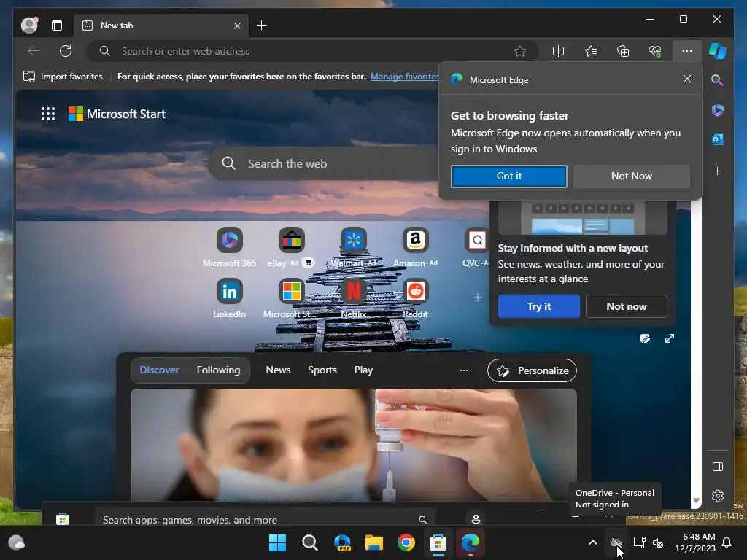The image size is (747, 560).
Task: Open a new tab with plus button
Action: point(262,26)
